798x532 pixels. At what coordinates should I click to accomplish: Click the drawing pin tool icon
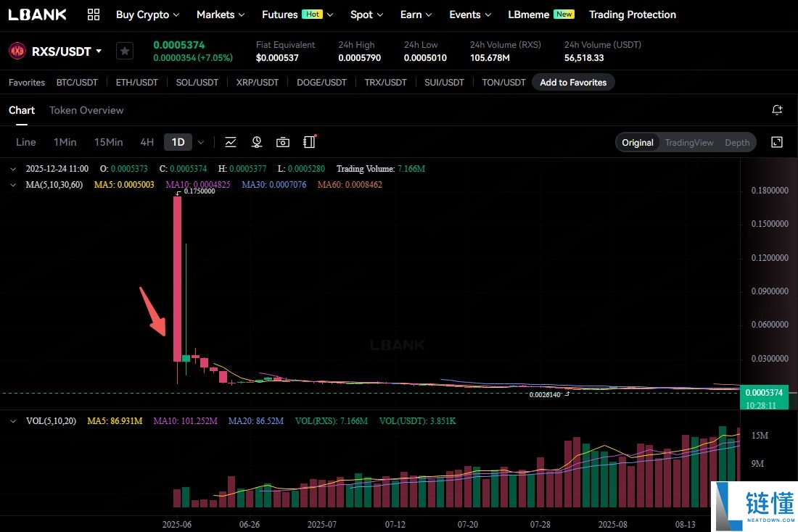pos(257,142)
